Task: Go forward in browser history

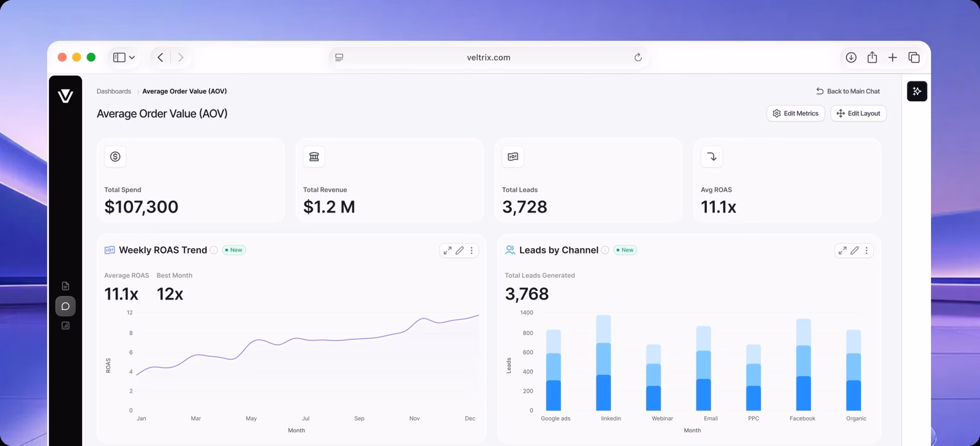Action: click(x=181, y=57)
